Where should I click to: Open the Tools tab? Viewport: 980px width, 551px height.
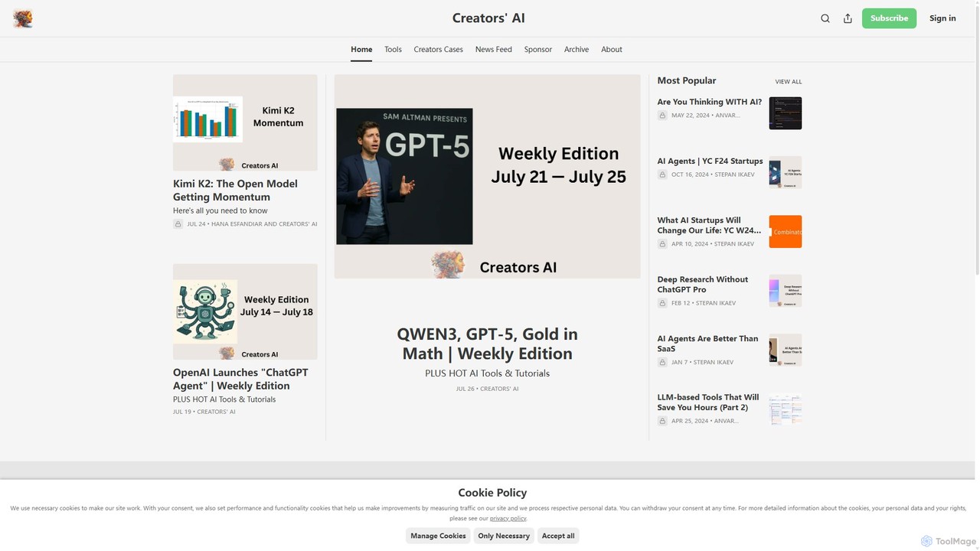tap(393, 50)
